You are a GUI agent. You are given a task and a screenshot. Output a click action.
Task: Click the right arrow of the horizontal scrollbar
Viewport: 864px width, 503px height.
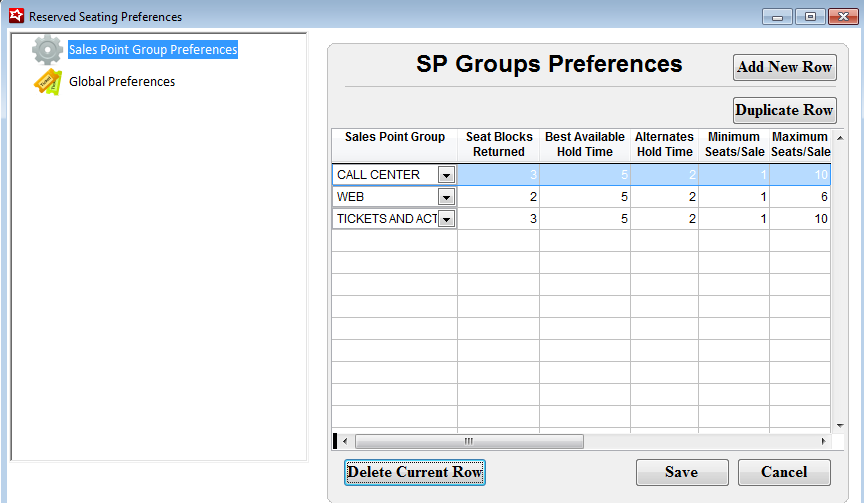pyautogui.click(x=824, y=441)
